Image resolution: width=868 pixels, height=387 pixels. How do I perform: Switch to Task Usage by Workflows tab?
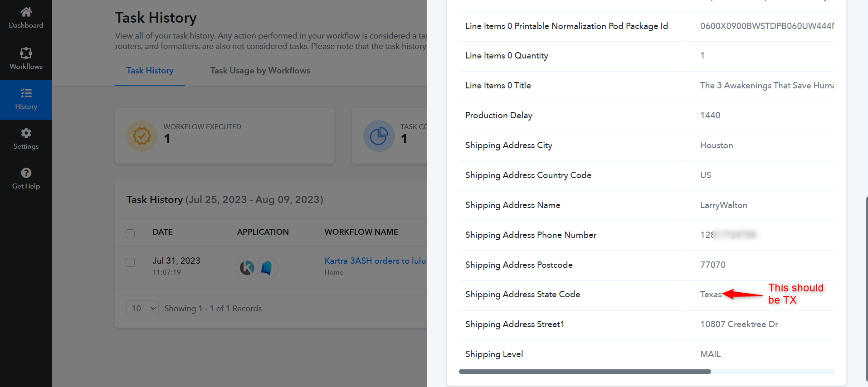pyautogui.click(x=260, y=71)
